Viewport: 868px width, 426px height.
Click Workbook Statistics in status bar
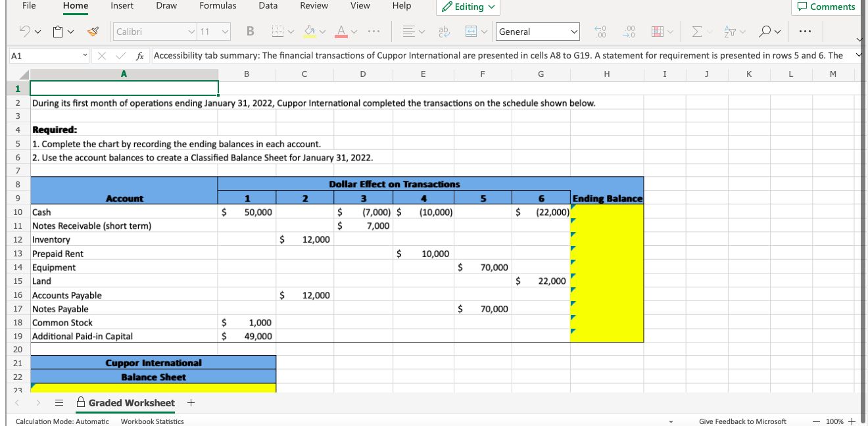[x=152, y=421]
